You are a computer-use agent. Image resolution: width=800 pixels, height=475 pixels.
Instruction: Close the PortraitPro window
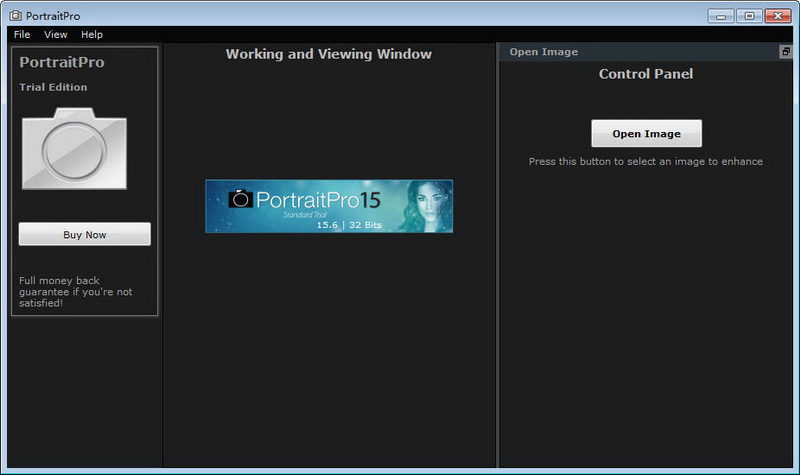[x=778, y=16]
